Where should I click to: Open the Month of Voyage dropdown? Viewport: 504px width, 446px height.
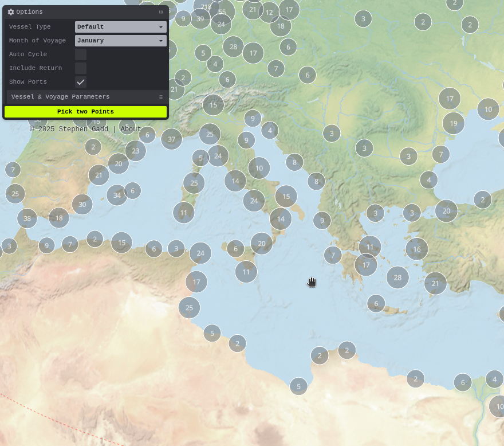click(x=120, y=41)
